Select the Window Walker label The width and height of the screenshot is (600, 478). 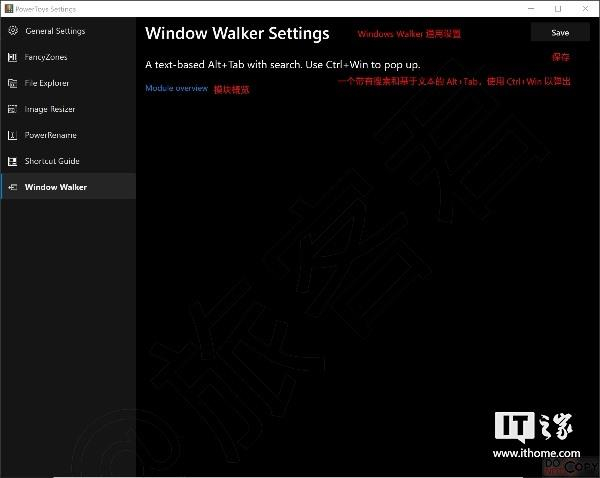[x=56, y=187]
